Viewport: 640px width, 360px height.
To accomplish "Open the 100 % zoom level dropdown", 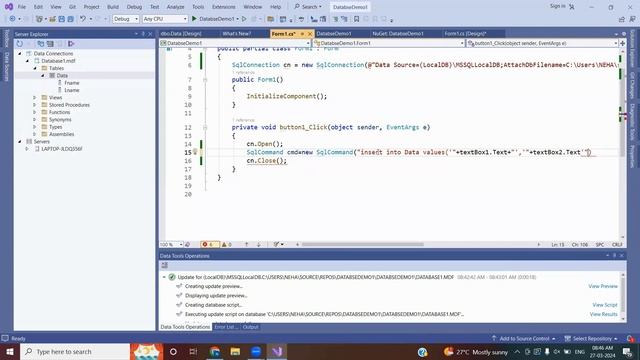I will pyautogui.click(x=171, y=244).
